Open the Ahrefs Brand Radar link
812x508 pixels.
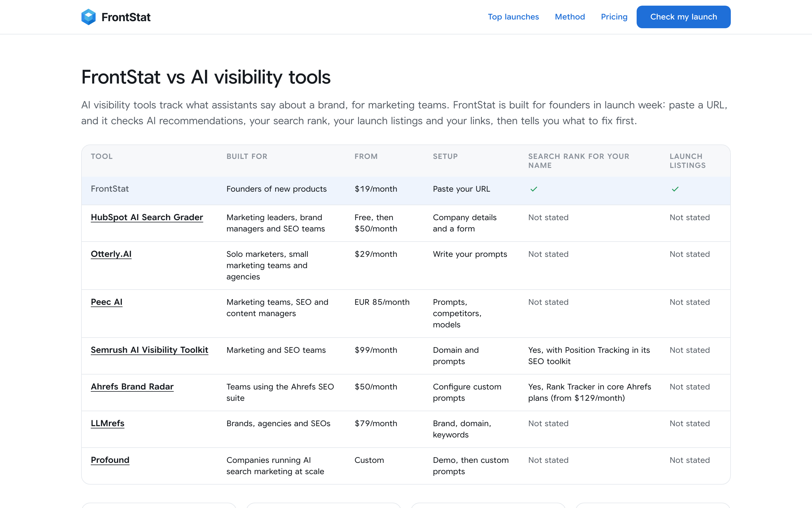132,387
